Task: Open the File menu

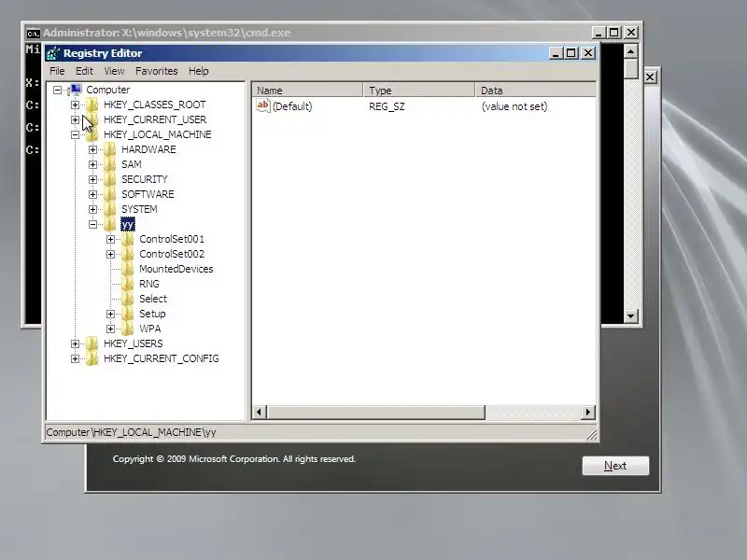Action: click(x=57, y=71)
